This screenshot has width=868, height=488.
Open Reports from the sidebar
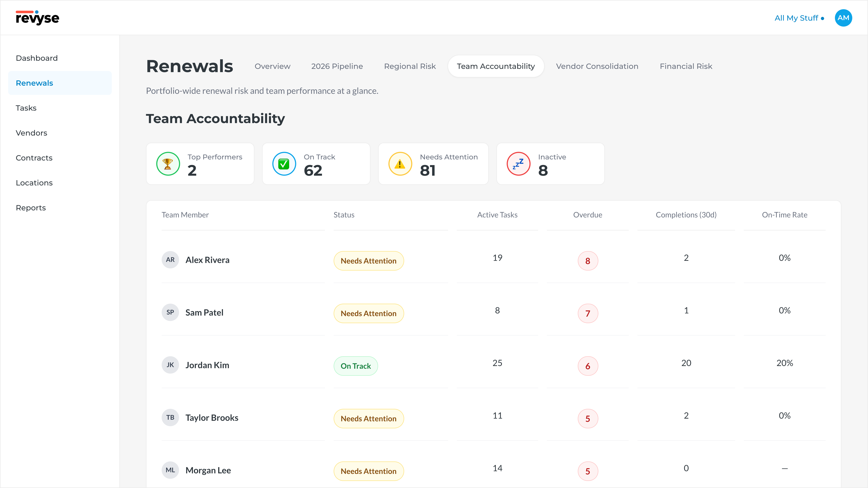[31, 208]
